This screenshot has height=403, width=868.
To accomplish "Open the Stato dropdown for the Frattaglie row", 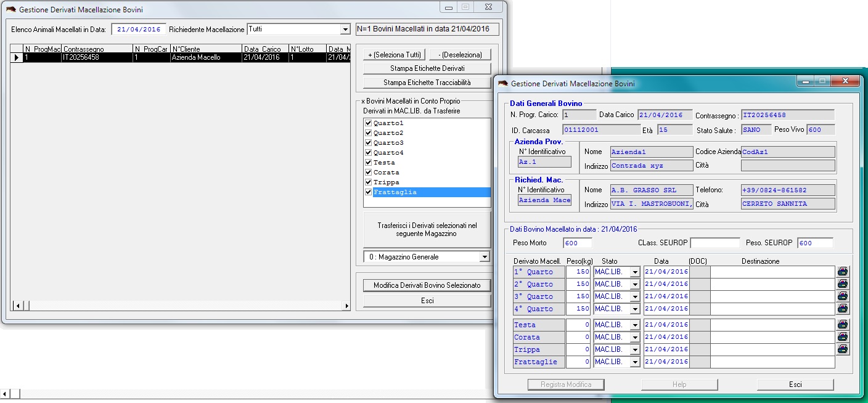I will click(635, 362).
